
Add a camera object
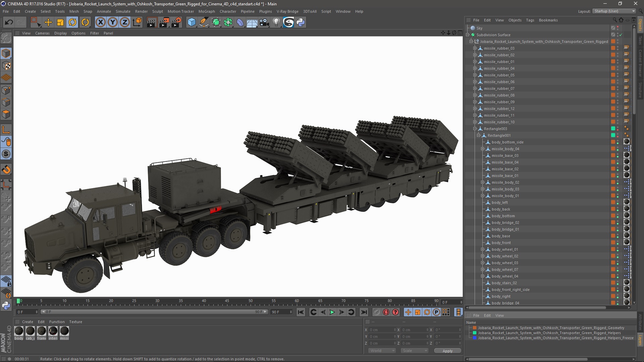tap(264, 22)
